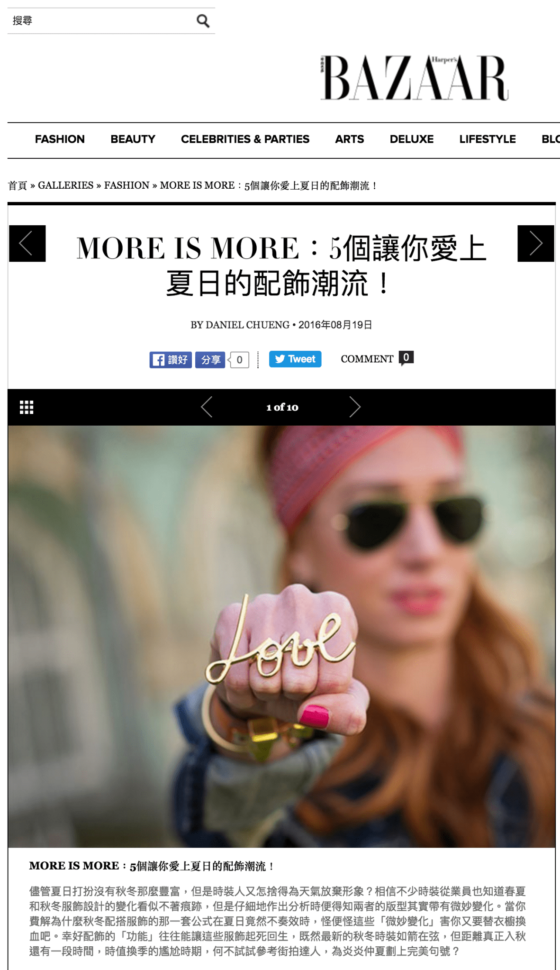560x970 pixels.
Task: Open the comment count bubble
Action: pyautogui.click(x=406, y=358)
